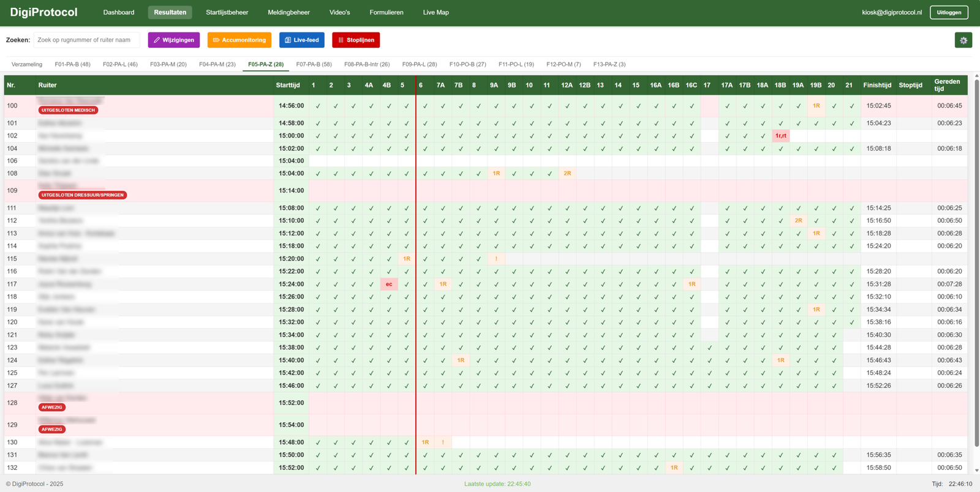
Task: Click the Live-feed icon on blue button
Action: pyautogui.click(x=288, y=40)
